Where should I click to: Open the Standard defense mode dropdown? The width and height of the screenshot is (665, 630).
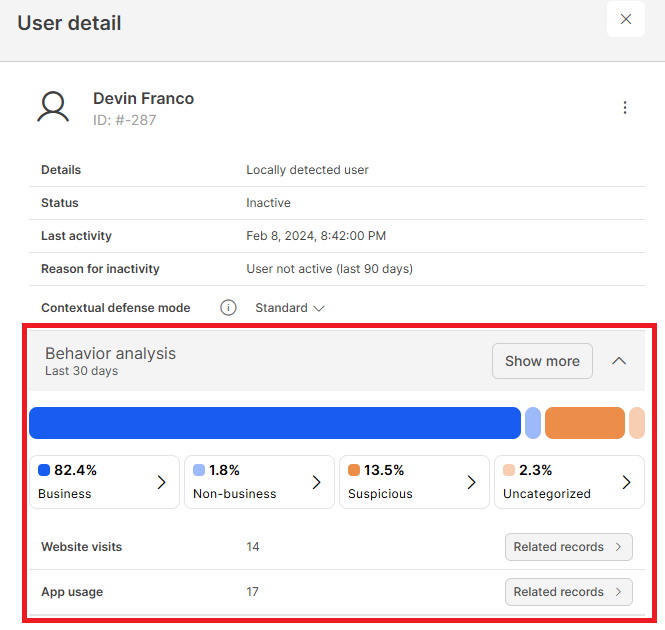(290, 308)
